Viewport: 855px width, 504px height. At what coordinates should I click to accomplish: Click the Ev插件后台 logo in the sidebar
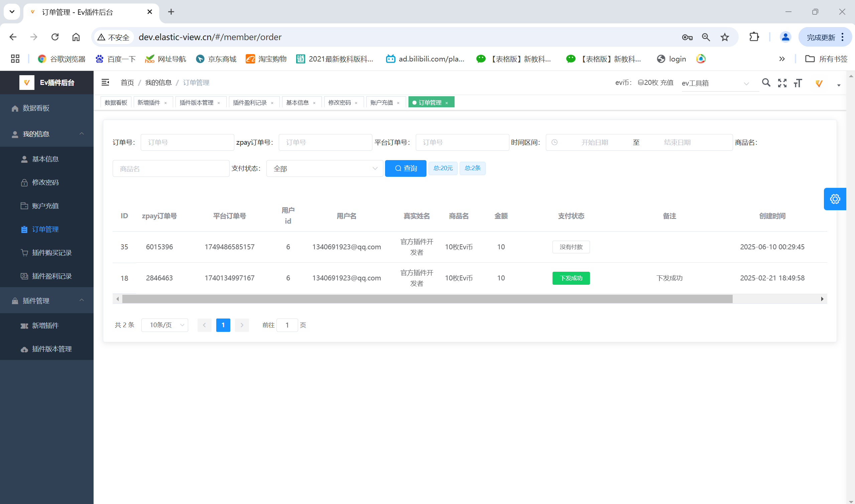(x=47, y=83)
